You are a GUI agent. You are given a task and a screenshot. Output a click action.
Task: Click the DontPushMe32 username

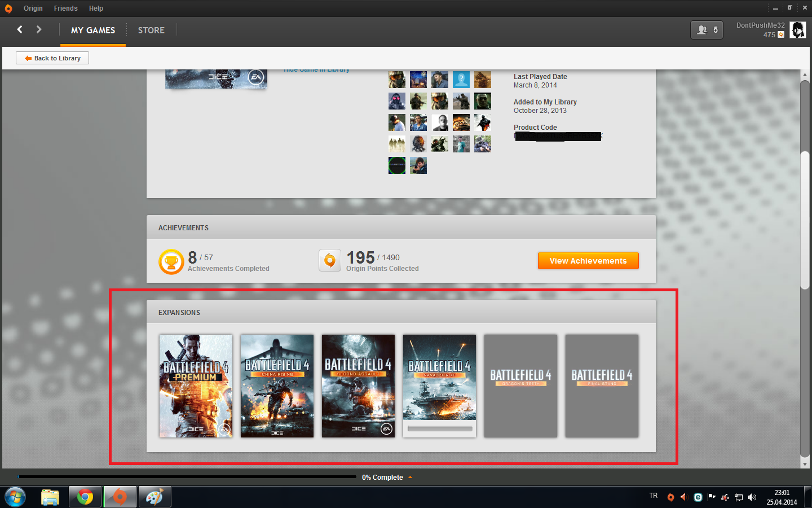760,25
